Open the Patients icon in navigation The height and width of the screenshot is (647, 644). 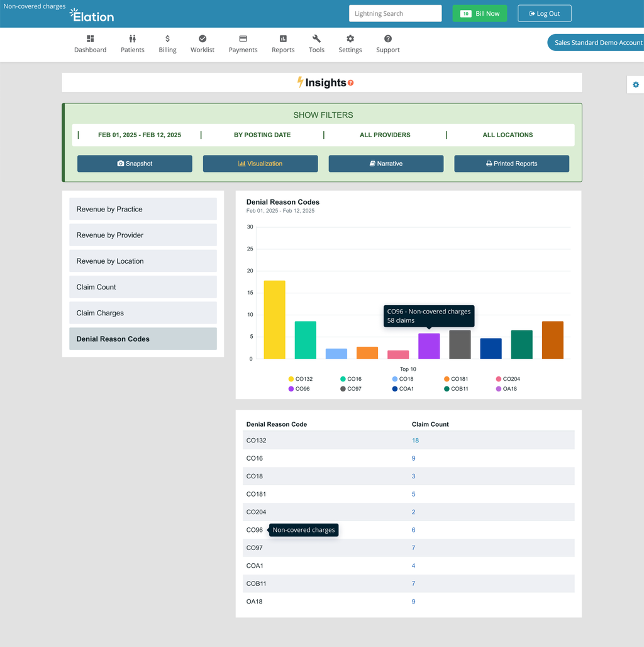[132, 39]
